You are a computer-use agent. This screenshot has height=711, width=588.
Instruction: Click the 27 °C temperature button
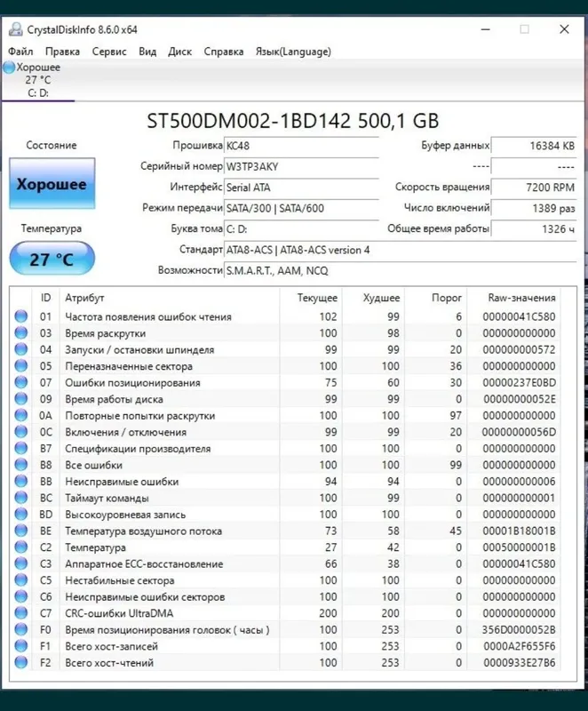(52, 259)
